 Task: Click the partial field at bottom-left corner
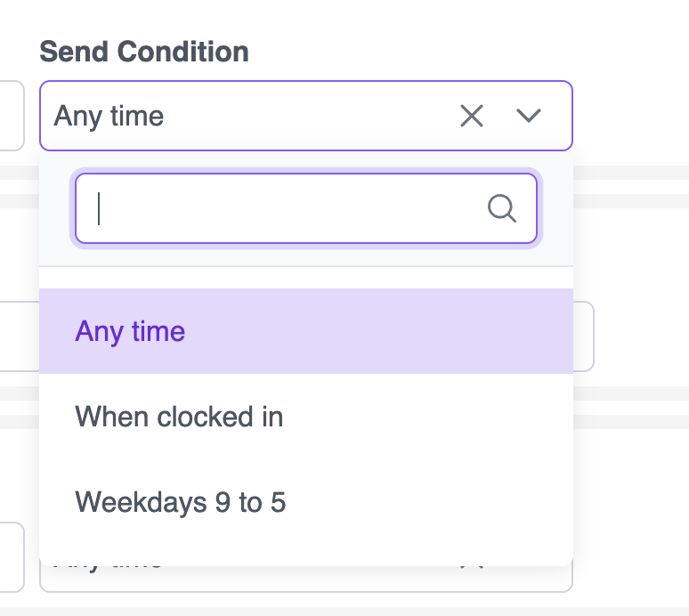(x=11, y=556)
